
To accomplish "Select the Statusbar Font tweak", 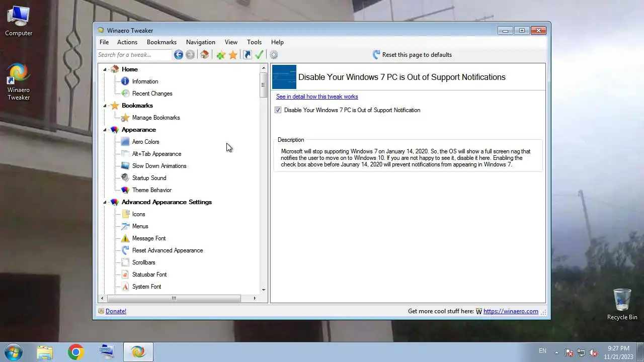I will point(149,275).
